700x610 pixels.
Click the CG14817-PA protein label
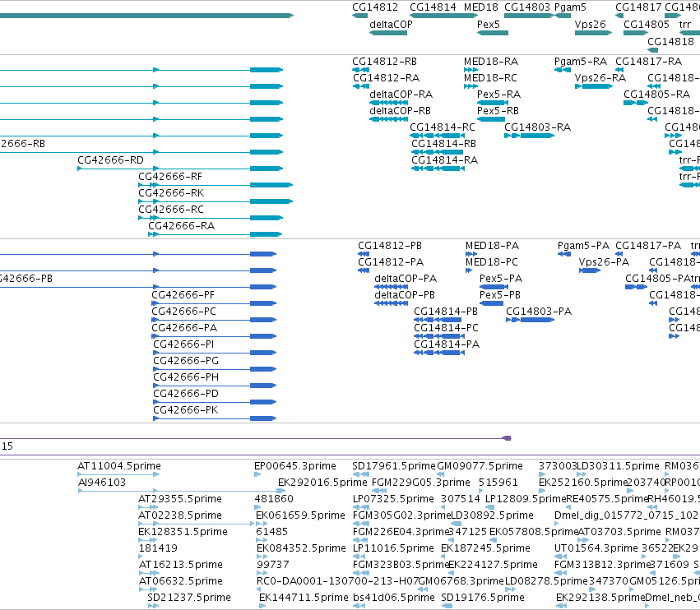tap(648, 246)
